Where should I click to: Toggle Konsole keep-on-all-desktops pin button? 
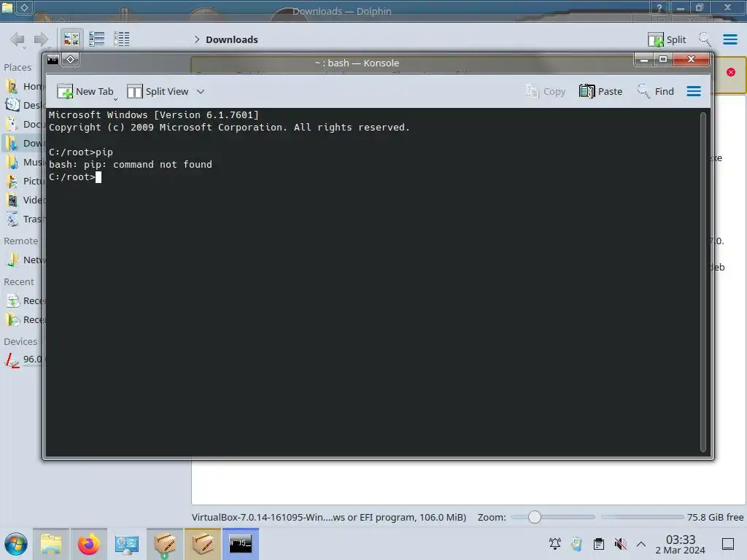[71, 60]
